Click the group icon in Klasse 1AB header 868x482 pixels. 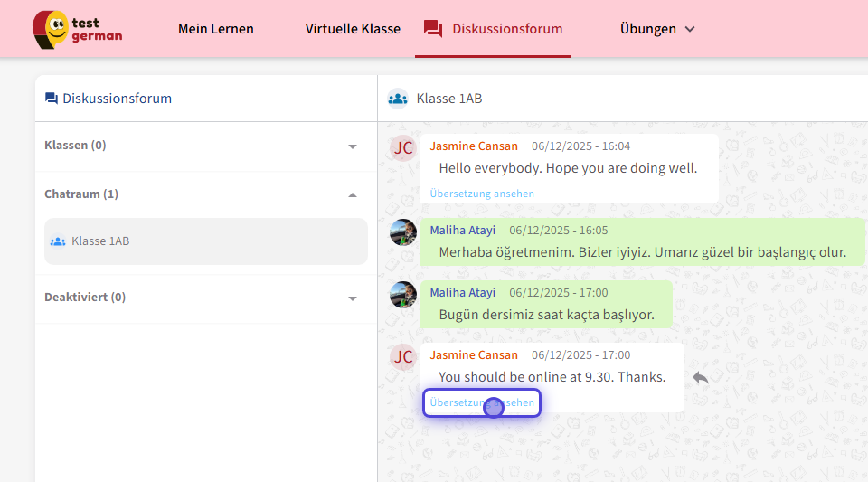coord(397,99)
